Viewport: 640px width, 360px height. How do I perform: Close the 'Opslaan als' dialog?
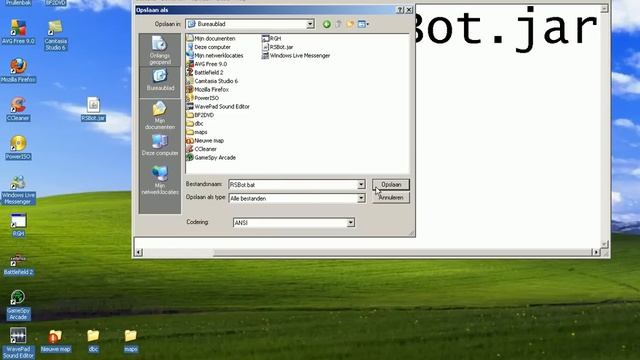409,10
